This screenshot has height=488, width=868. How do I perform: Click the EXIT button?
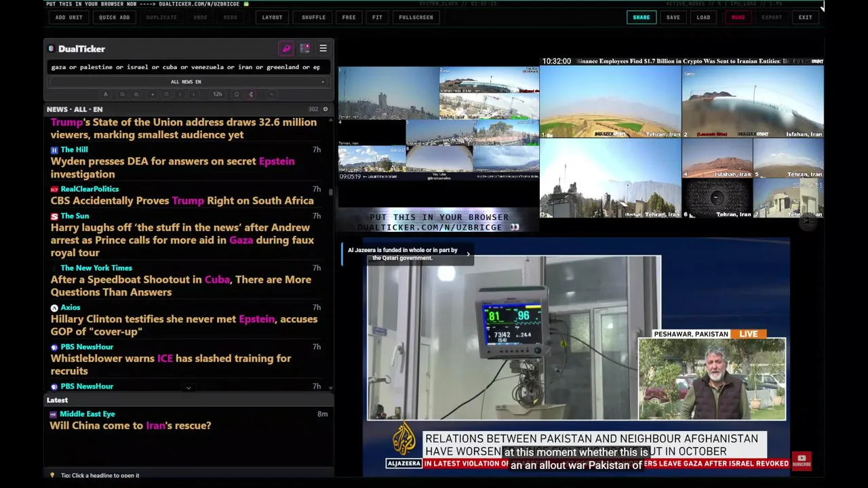(805, 17)
